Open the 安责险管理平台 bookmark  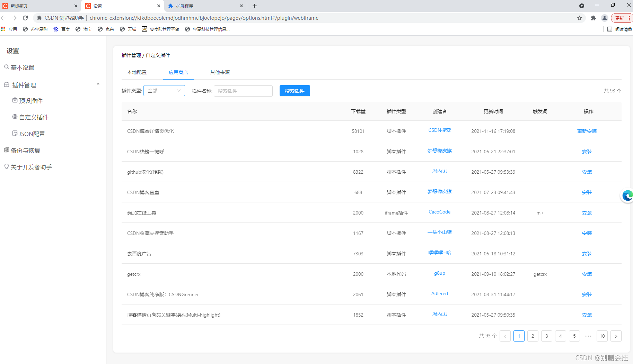(160, 29)
